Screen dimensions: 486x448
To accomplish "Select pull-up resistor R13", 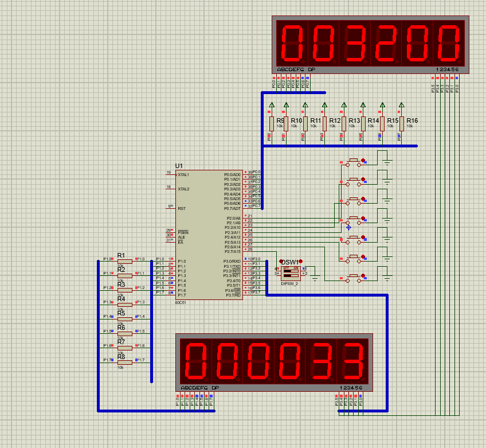I will click(x=344, y=124).
